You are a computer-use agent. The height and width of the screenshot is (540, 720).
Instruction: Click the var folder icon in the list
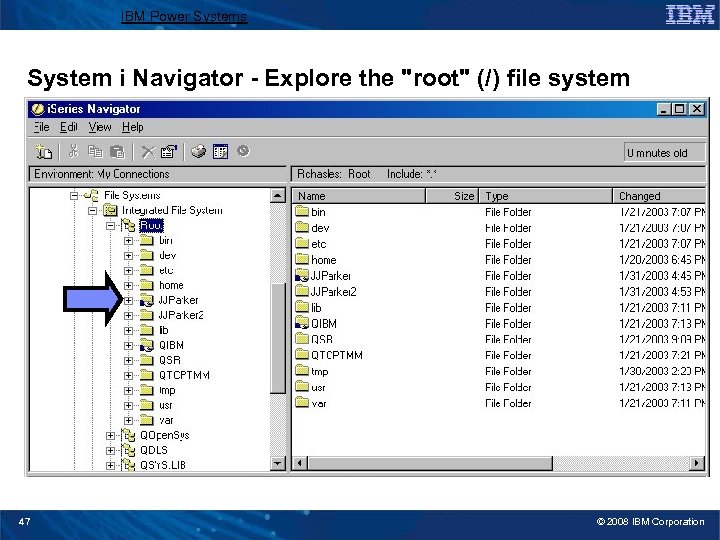click(302, 403)
